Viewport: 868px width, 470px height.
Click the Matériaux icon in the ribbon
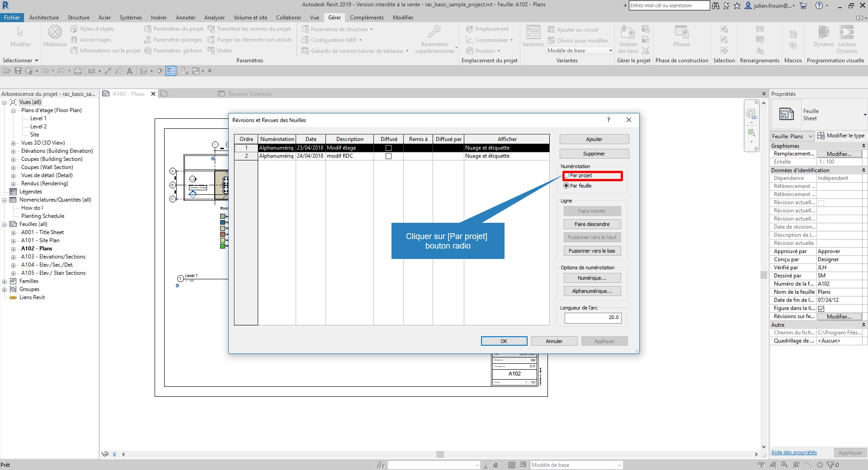click(x=55, y=33)
